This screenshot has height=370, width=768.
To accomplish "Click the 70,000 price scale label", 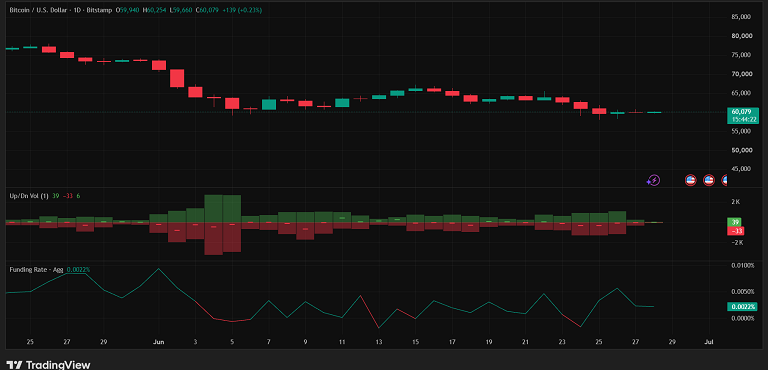I will (742, 74).
